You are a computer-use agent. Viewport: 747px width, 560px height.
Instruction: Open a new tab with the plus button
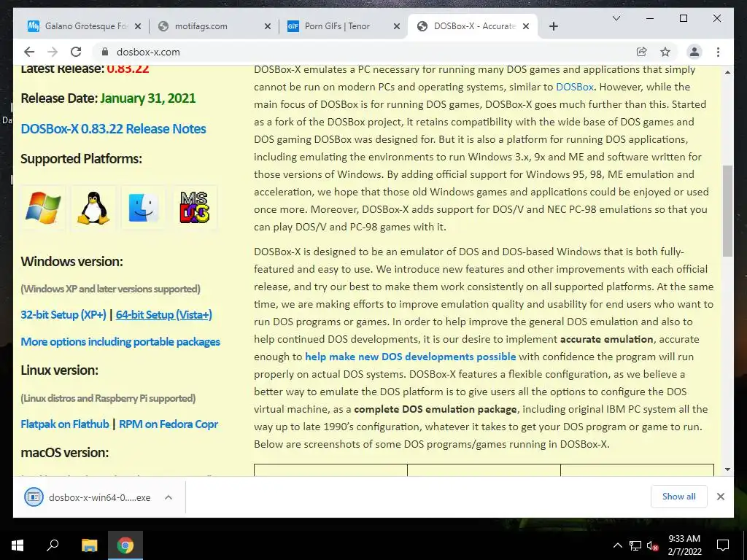(x=553, y=26)
